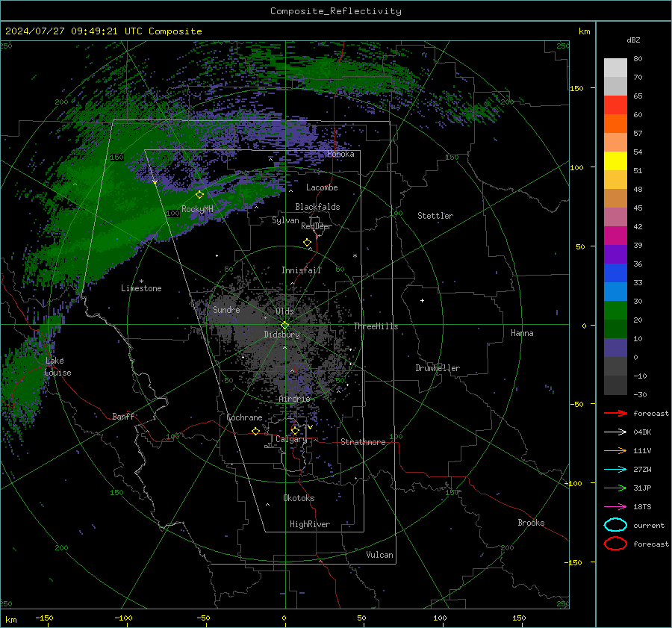This screenshot has width=672, height=628.
Task: Click the Cochrane label
Action: (244, 417)
